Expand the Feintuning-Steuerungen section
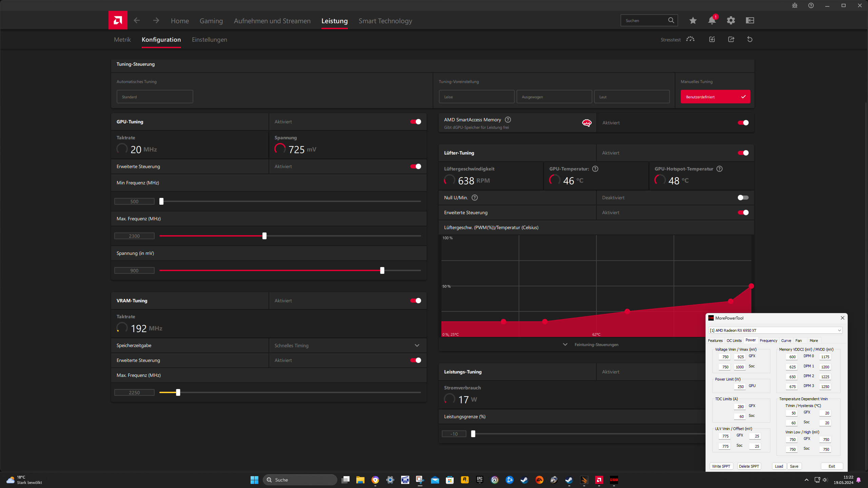868x488 pixels. (596, 345)
